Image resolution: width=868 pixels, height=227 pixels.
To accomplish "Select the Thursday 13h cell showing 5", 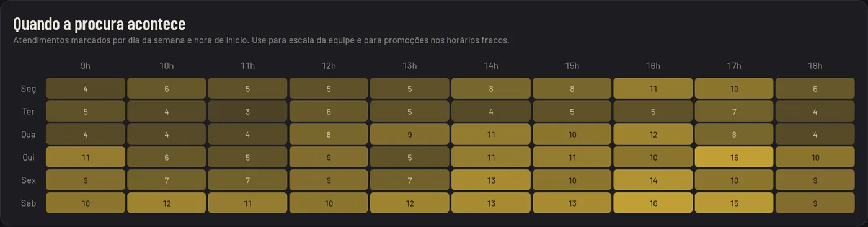I will [x=410, y=158].
